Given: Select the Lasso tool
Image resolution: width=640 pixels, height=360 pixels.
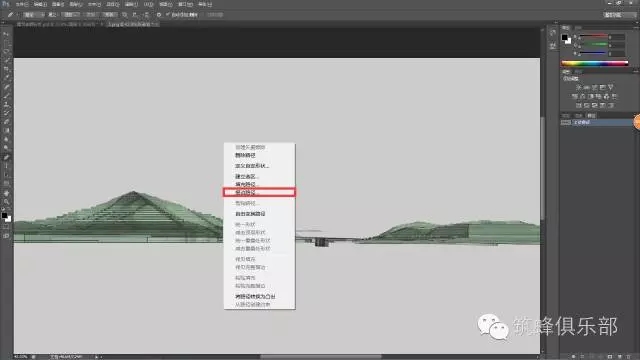Looking at the screenshot, I should click(6, 52).
